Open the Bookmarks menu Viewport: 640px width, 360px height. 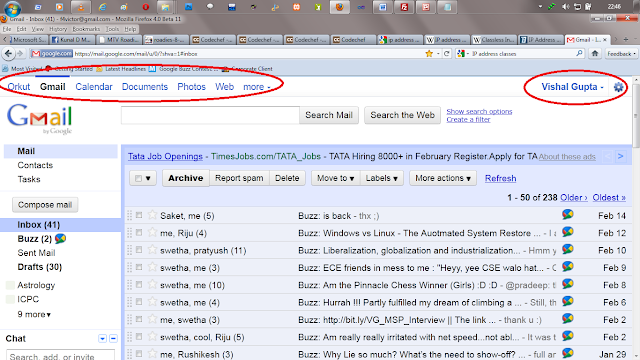point(86,29)
